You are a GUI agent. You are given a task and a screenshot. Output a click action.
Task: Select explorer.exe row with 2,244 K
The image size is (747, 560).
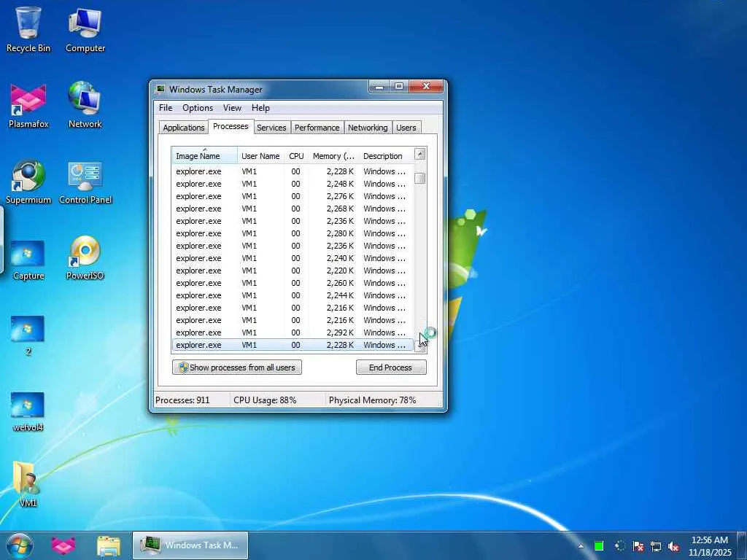293,295
